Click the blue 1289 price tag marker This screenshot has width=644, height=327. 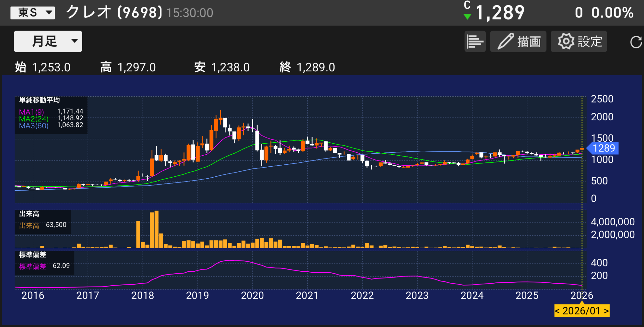coord(603,148)
